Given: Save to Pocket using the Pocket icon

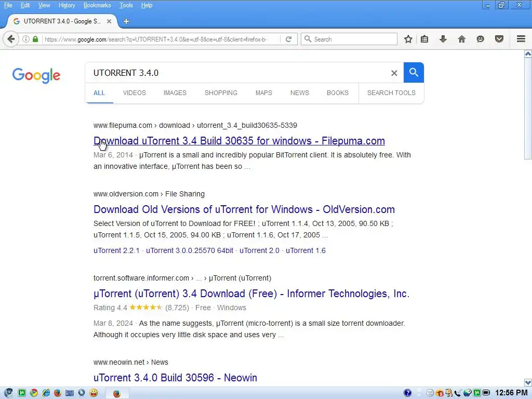Looking at the screenshot, I should 499,39.
